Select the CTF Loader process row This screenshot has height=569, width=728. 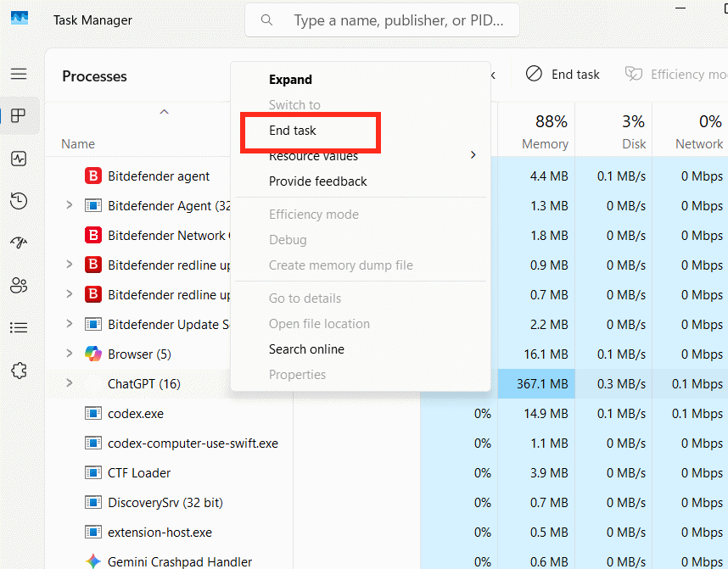tap(387, 473)
